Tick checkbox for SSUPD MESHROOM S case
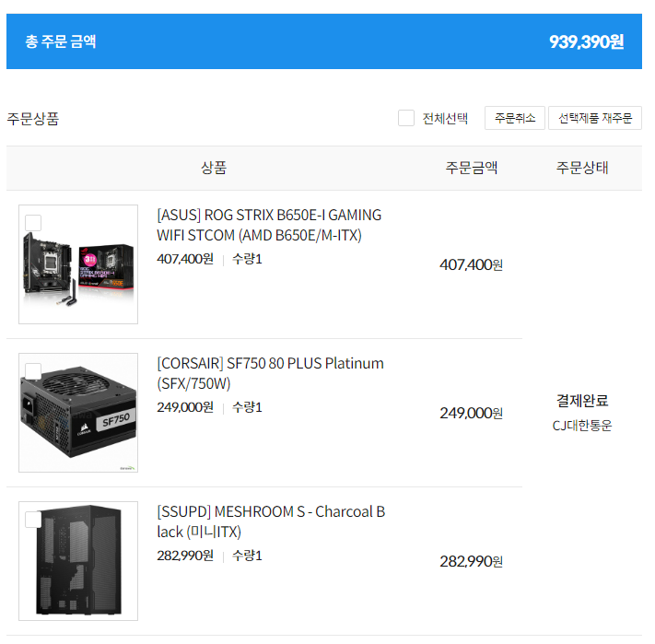This screenshot has height=644, width=655. tap(33, 519)
